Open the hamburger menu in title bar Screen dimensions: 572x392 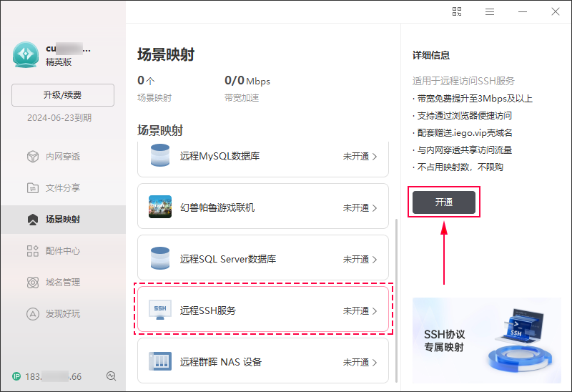[x=490, y=11]
